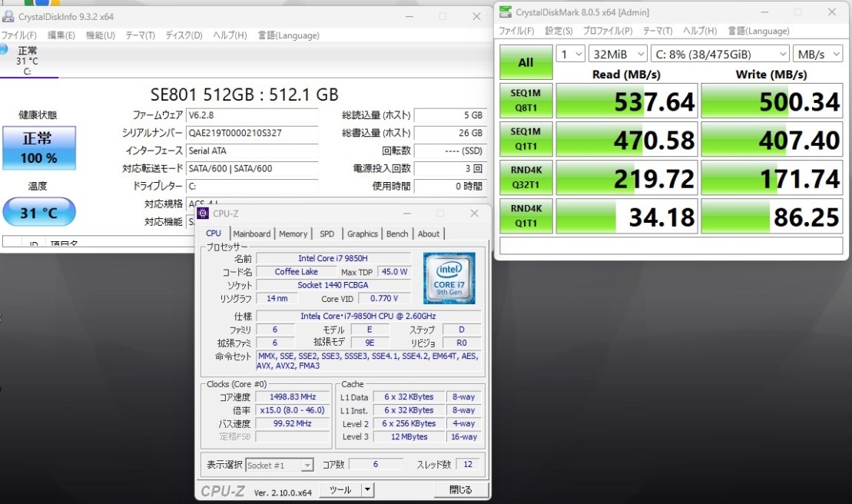Click the Intel Core i7 9th Gen logo
This screenshot has height=504, width=852.
pyautogui.click(x=449, y=278)
